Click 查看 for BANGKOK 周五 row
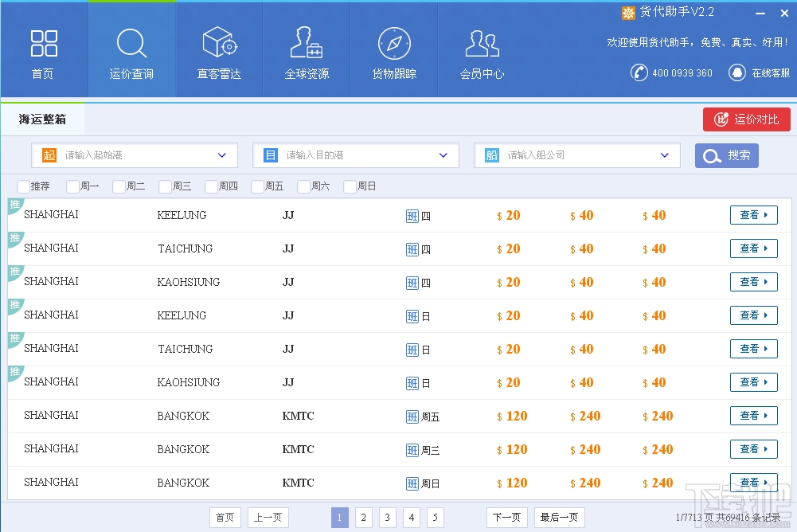Viewport: 797px width, 532px height. pos(754,416)
